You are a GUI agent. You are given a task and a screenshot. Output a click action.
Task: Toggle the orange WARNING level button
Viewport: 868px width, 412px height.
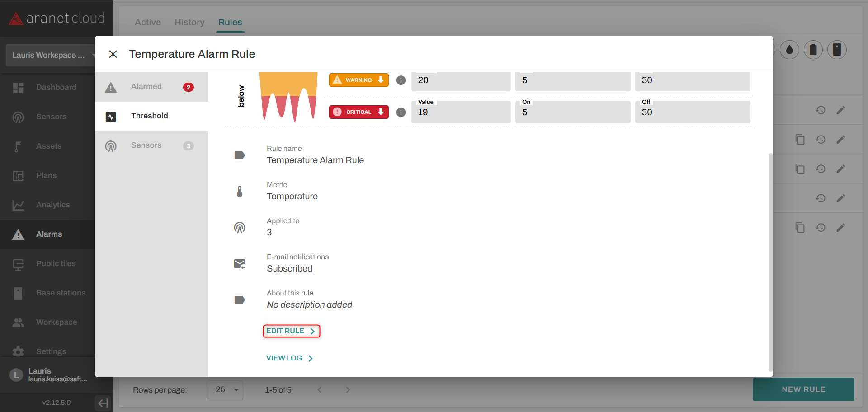pyautogui.click(x=359, y=80)
